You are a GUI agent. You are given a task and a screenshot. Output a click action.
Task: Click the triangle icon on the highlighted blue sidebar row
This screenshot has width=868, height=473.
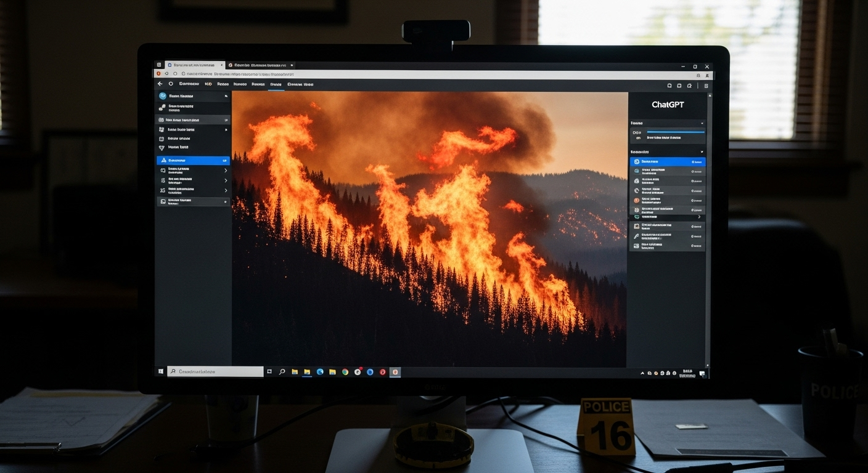pyautogui.click(x=163, y=160)
